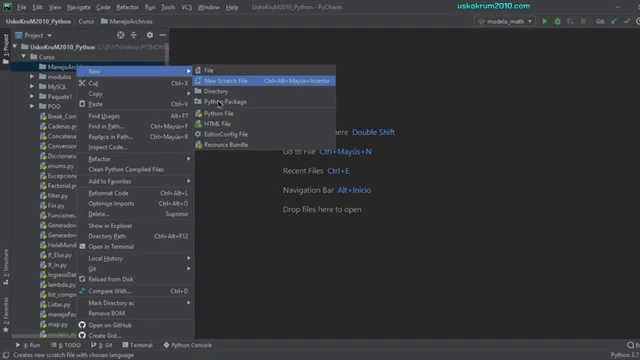Open the 4: Run tool window

pyautogui.click(x=28, y=345)
